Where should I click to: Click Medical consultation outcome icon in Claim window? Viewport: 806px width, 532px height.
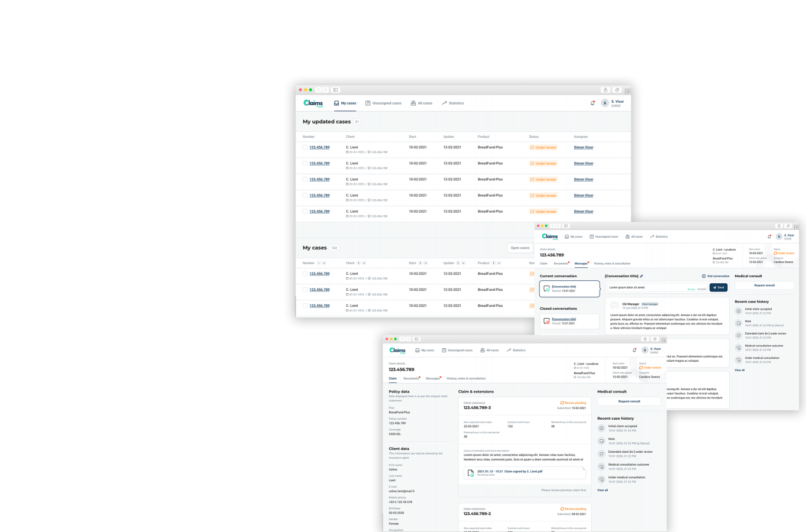(x=601, y=466)
